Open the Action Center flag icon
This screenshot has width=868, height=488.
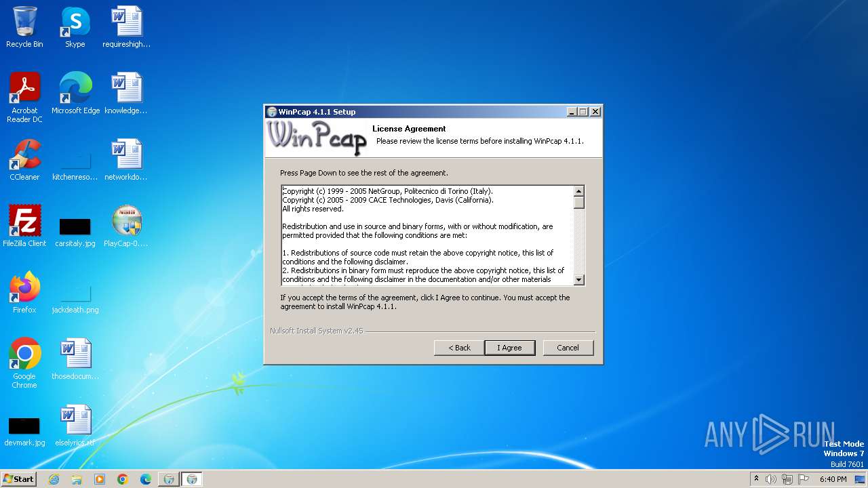(x=803, y=479)
